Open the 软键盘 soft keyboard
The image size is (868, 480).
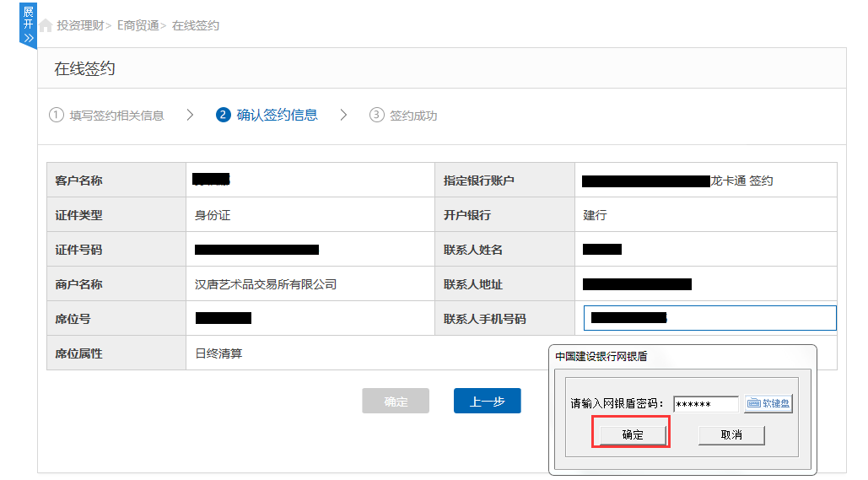768,403
